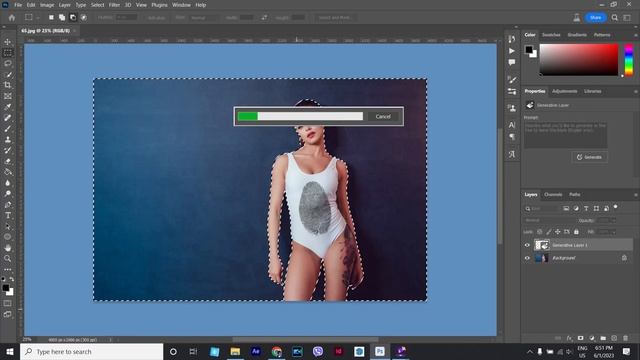Toggle filter for type layers
This screenshot has width=640, height=360.
586,209
